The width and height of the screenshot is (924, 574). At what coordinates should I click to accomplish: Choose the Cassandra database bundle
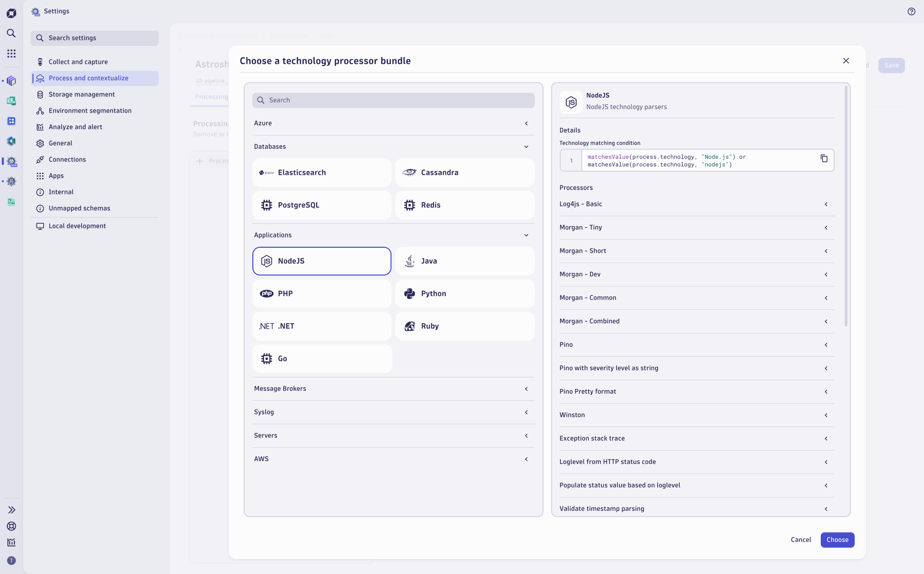(465, 173)
